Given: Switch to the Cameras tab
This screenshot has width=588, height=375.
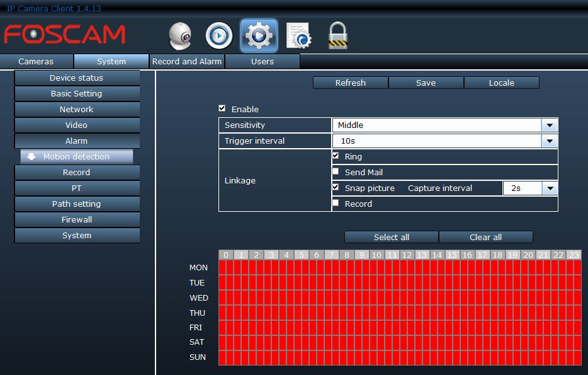Looking at the screenshot, I should [x=36, y=61].
